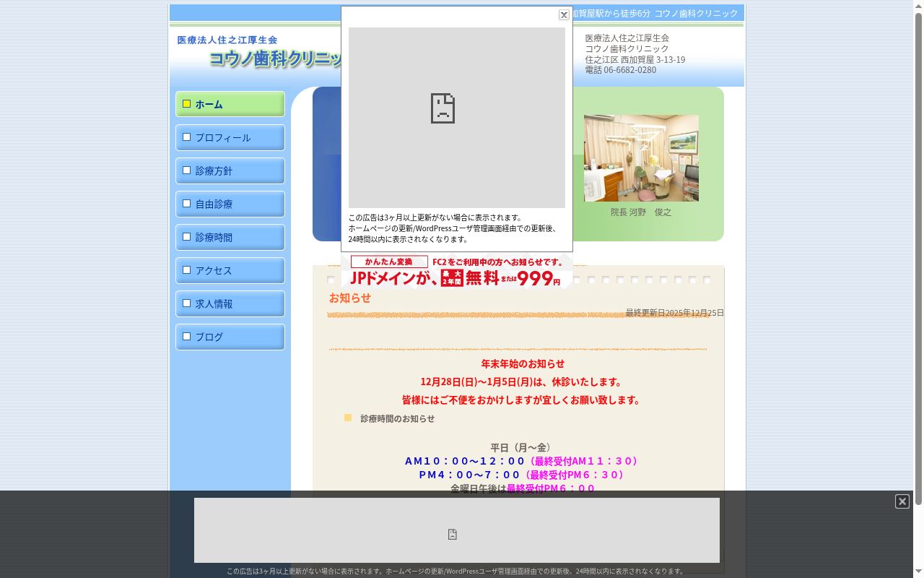Open the プロフィール page
The height and width of the screenshot is (578, 924).
click(x=230, y=137)
